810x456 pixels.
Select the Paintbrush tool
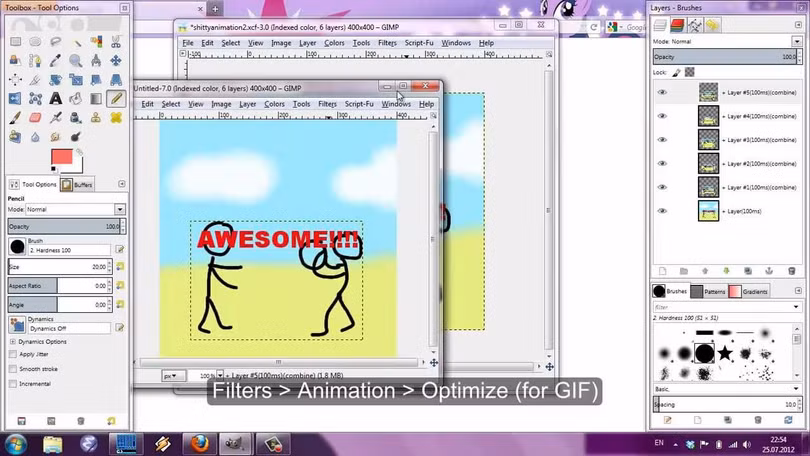coord(15,118)
